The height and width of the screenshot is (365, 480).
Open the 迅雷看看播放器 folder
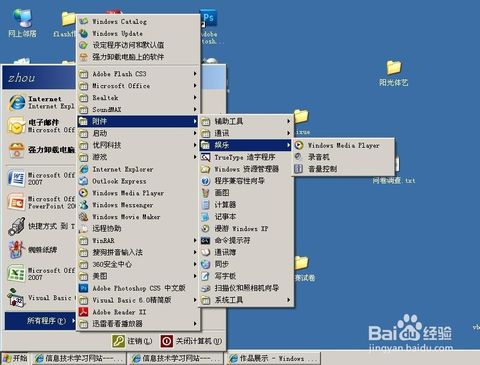click(138, 324)
